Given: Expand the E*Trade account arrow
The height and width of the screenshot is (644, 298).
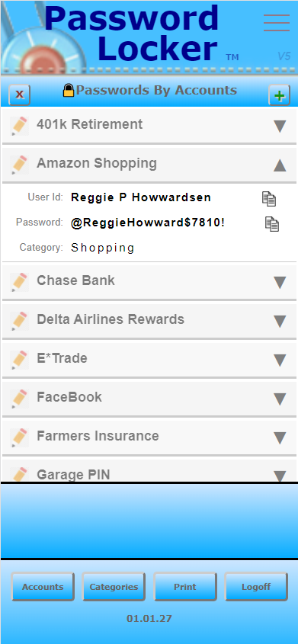Looking at the screenshot, I should 280,360.
